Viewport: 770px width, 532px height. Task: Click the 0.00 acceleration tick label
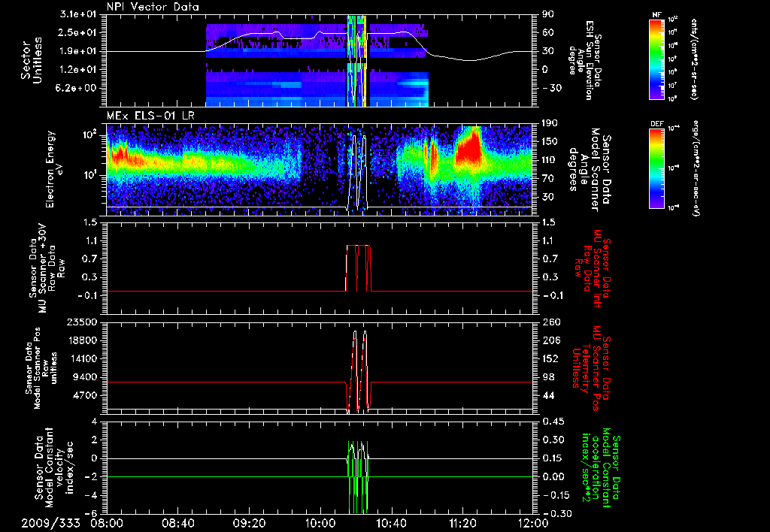click(x=553, y=476)
